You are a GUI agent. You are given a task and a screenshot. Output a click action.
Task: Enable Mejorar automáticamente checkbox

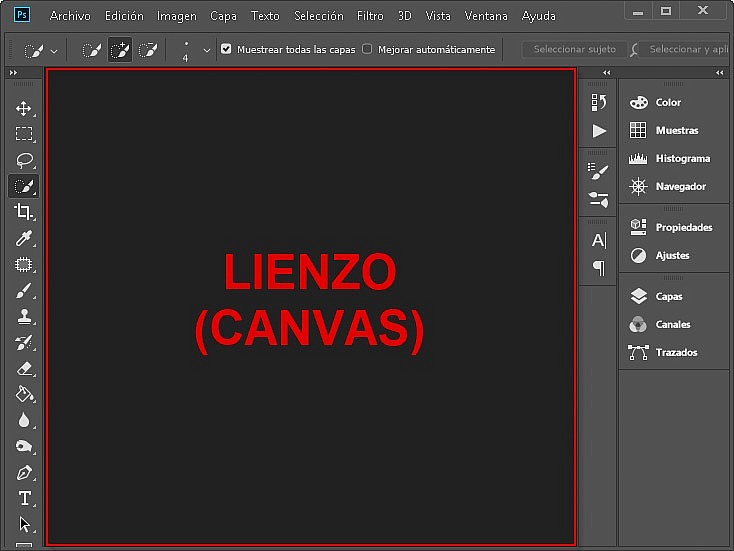pos(367,49)
